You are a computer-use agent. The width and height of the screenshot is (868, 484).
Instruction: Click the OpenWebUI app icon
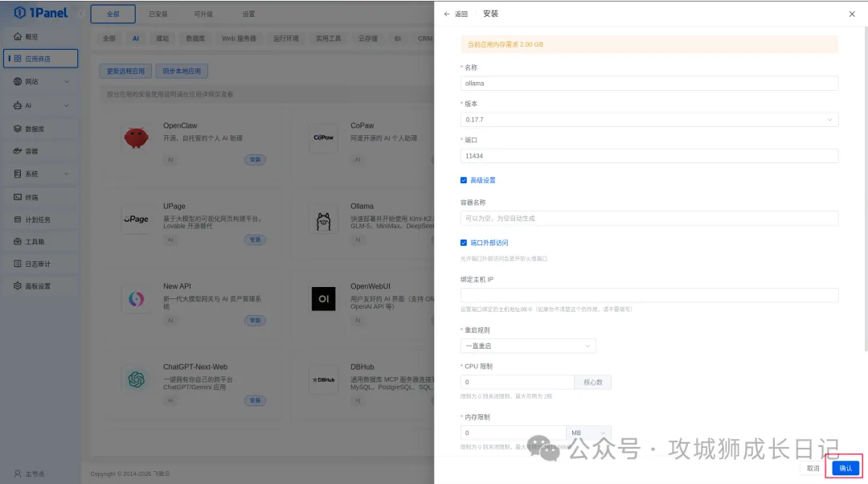click(323, 298)
